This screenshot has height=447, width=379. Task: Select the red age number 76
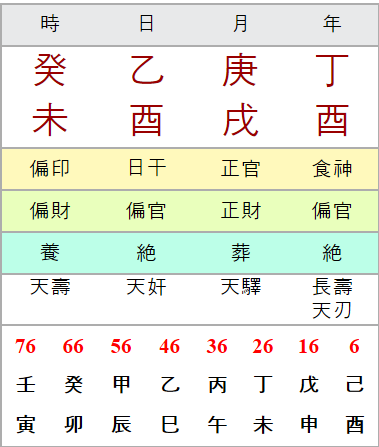click(x=25, y=346)
